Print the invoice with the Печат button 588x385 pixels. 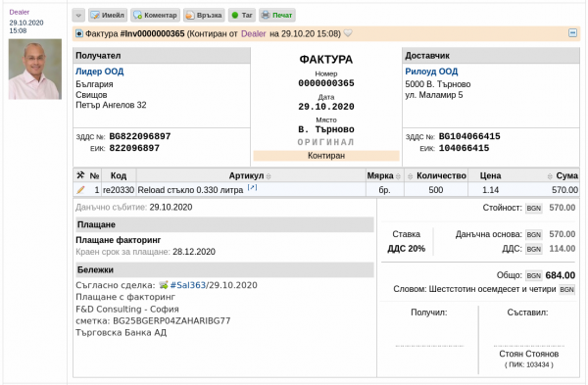tap(277, 16)
